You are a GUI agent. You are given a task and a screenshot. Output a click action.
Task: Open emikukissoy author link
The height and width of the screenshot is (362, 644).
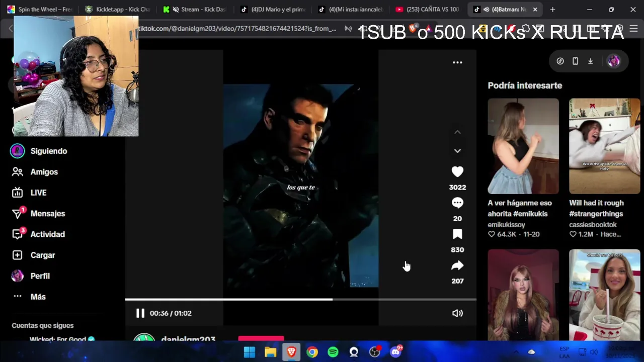(x=506, y=225)
